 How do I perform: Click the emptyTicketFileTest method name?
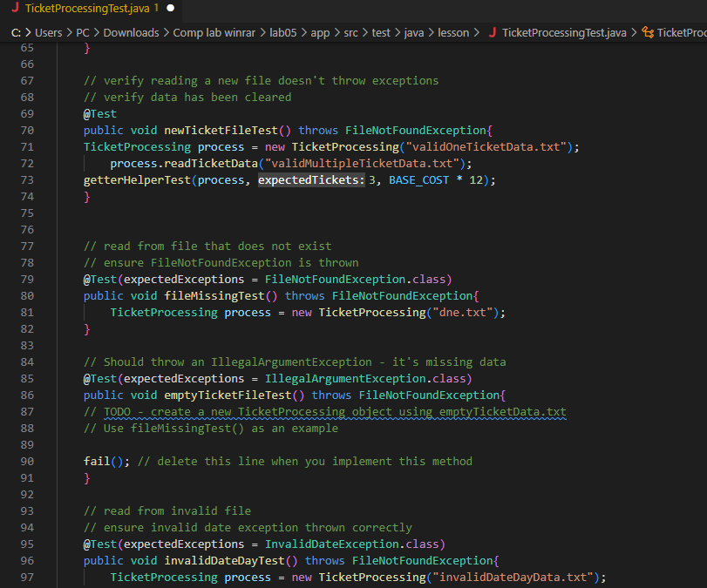(x=228, y=395)
